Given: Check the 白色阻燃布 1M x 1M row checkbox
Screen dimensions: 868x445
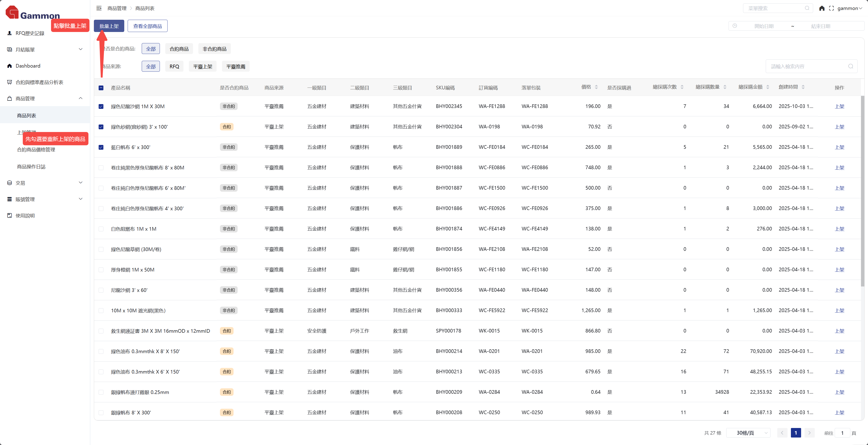Looking at the screenshot, I should point(101,229).
